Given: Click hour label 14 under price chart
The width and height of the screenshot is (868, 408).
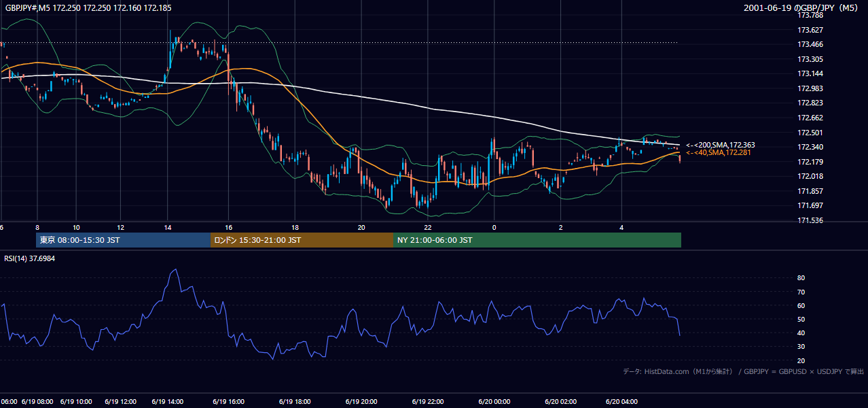Looking at the screenshot, I should pyautogui.click(x=168, y=227).
